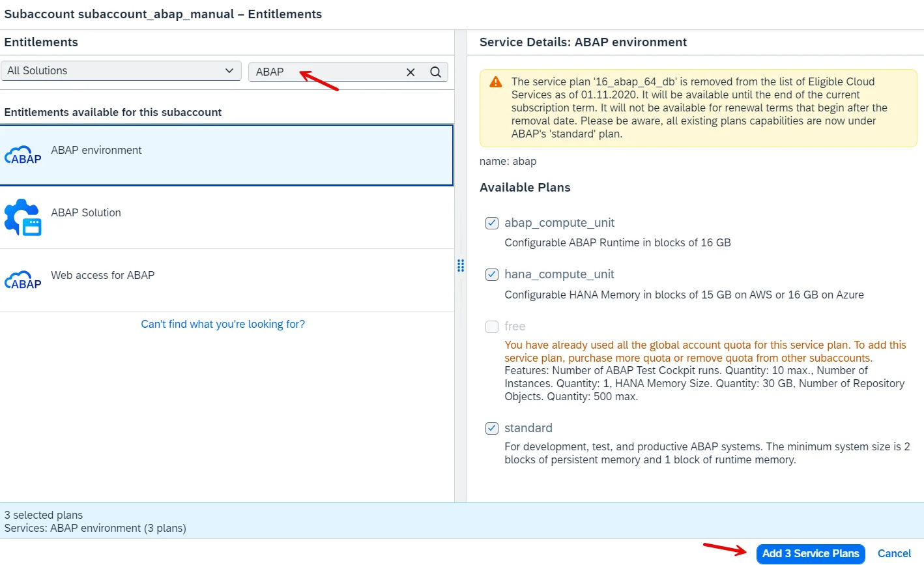924x565 pixels.
Task: Click the hana_compute_unit plan label
Action: pyautogui.click(x=559, y=274)
